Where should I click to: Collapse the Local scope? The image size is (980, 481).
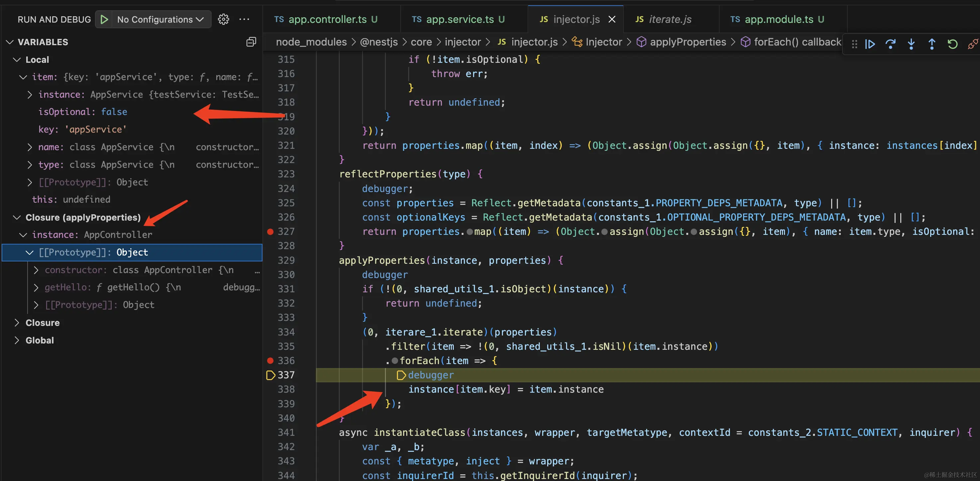click(x=17, y=60)
